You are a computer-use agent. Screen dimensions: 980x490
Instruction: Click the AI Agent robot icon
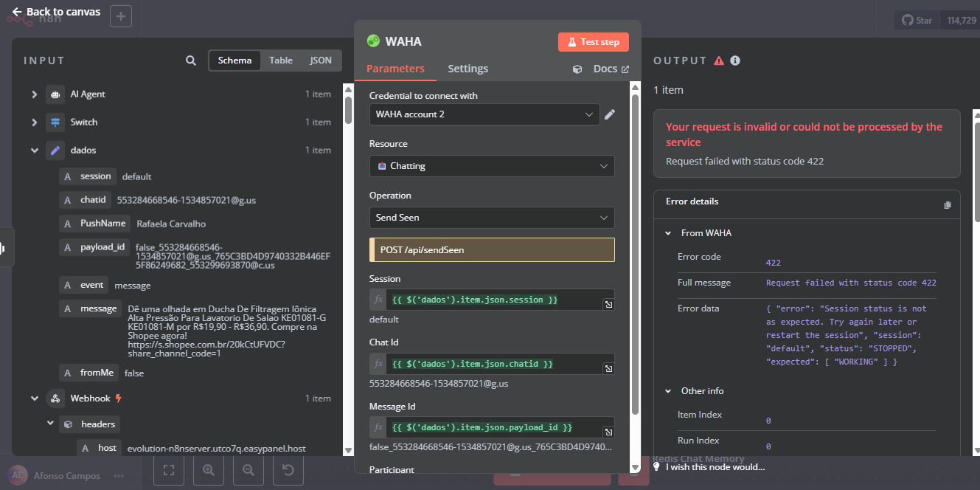pyautogui.click(x=55, y=94)
